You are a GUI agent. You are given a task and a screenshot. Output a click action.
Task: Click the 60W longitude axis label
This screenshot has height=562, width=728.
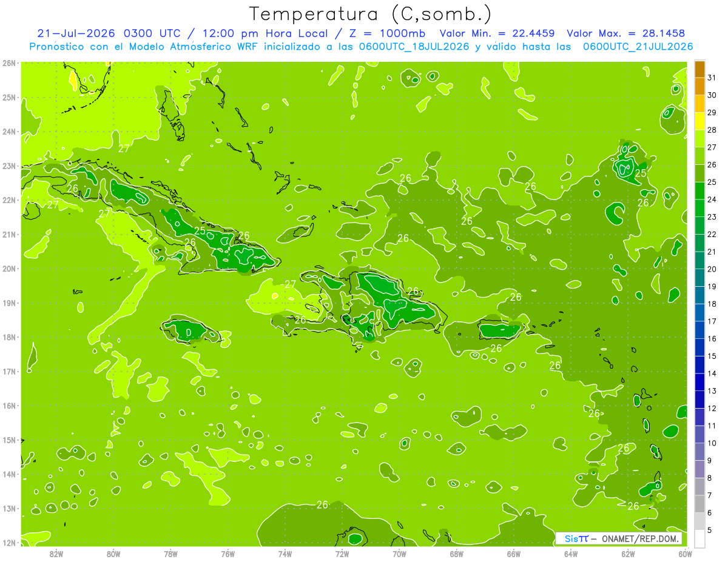coord(685,554)
